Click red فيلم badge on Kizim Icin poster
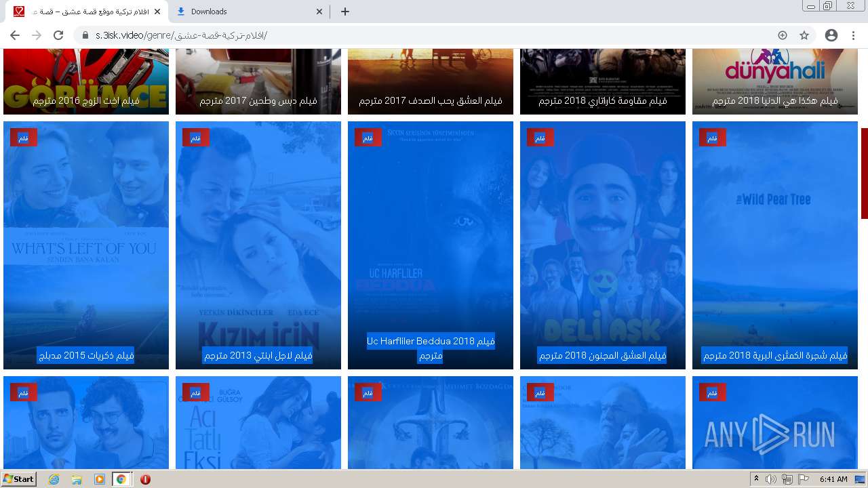Screen dimensions: 868x488 196,138
